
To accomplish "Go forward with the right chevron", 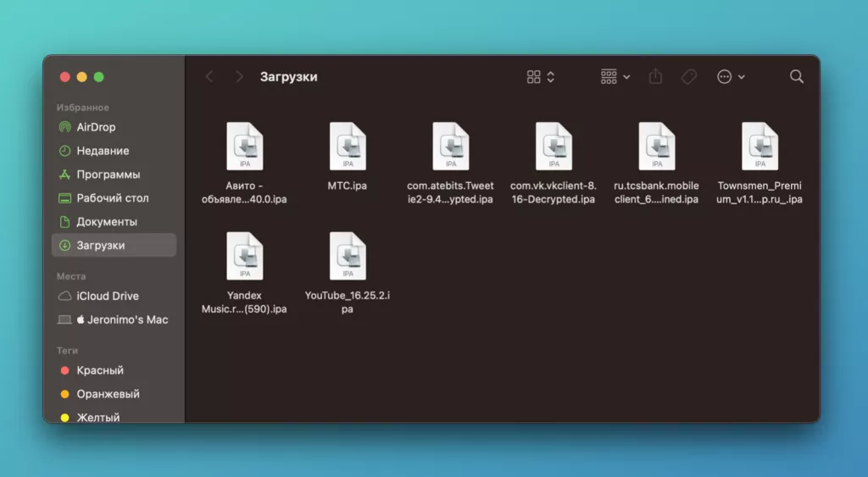I will click(x=239, y=76).
